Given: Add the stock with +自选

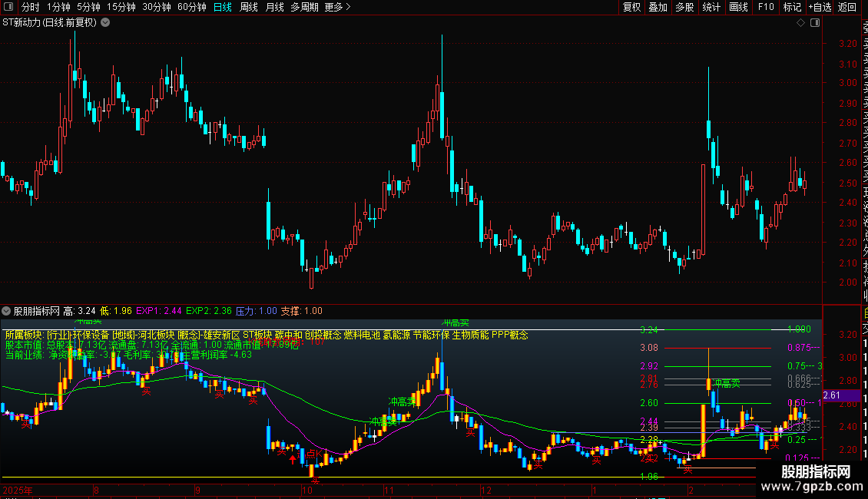Looking at the screenshot, I should pyautogui.click(x=820, y=7).
